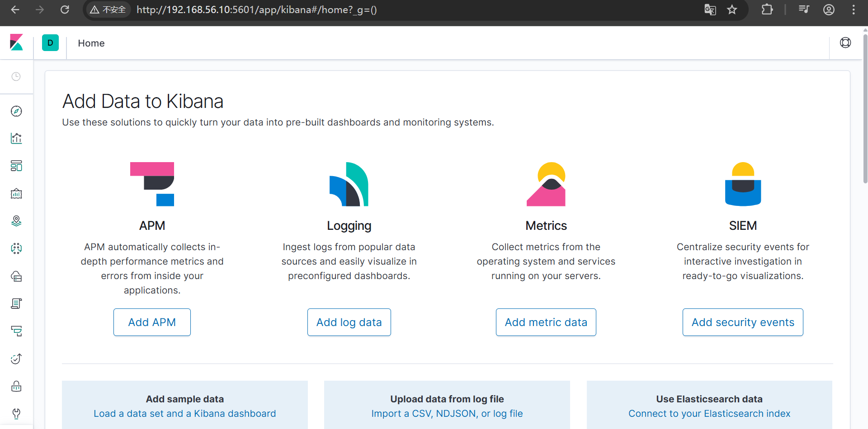Click the Add APM button
The image size is (868, 429).
click(x=152, y=322)
